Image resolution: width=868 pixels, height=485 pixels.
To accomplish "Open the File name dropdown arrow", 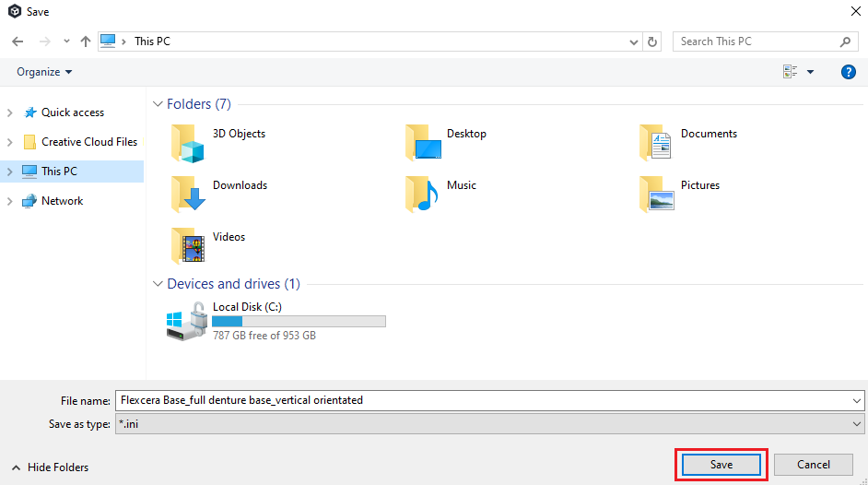I will point(857,400).
